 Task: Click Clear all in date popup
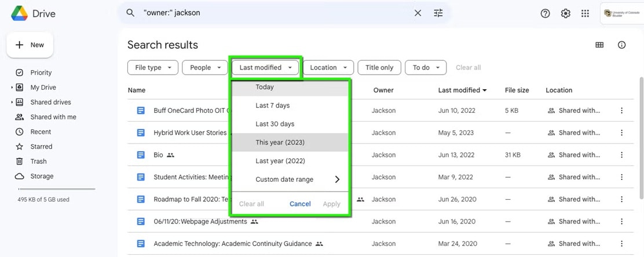[x=251, y=204]
